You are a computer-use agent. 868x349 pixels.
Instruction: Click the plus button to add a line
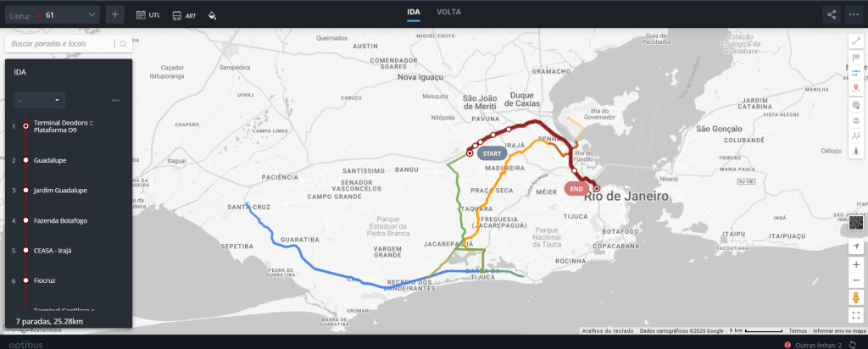(116, 14)
